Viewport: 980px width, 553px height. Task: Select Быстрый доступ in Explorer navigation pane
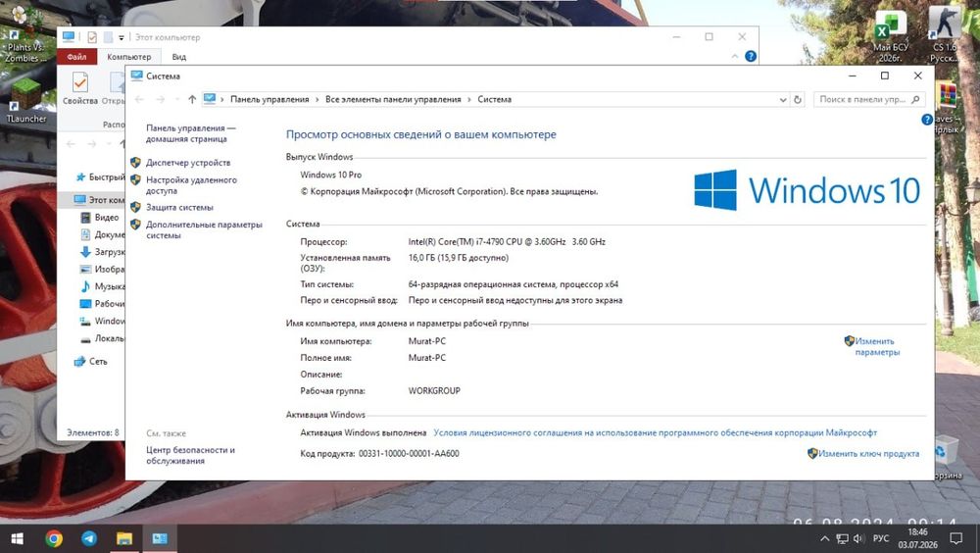[x=100, y=177]
